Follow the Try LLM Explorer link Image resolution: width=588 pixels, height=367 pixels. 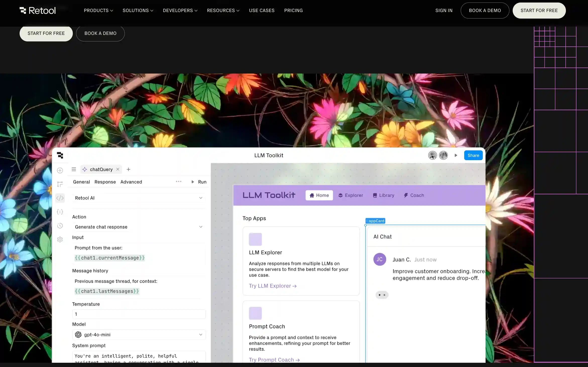tap(273, 286)
